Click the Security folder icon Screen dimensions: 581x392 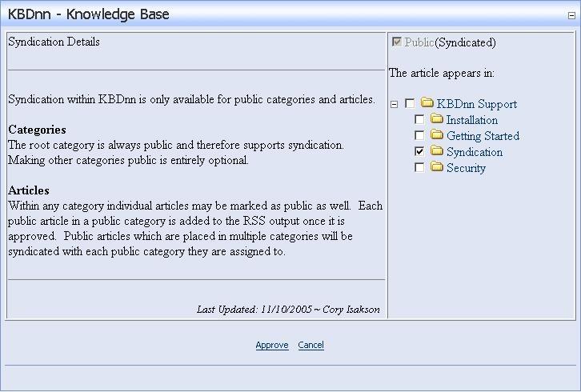(436, 167)
